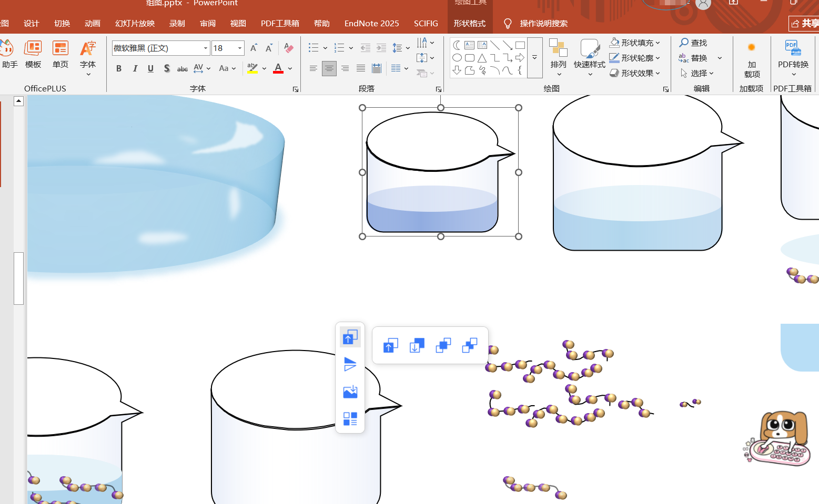Toggle strikethrough formatting
Viewport: 819px width, 504px height.
pos(183,68)
